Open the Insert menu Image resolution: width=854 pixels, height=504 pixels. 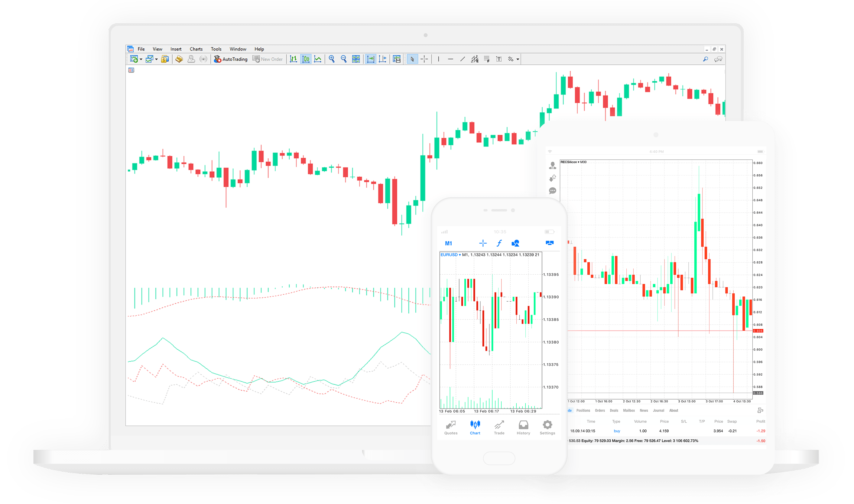176,49
